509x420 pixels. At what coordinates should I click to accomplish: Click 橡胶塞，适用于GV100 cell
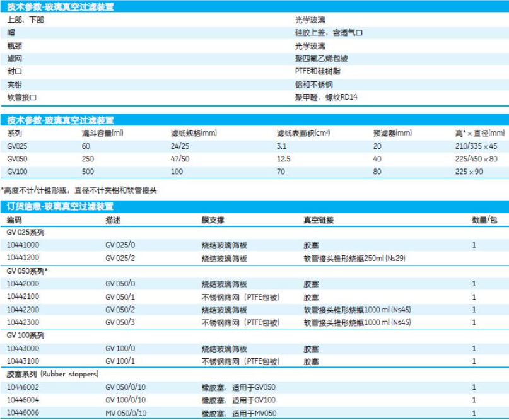point(238,400)
